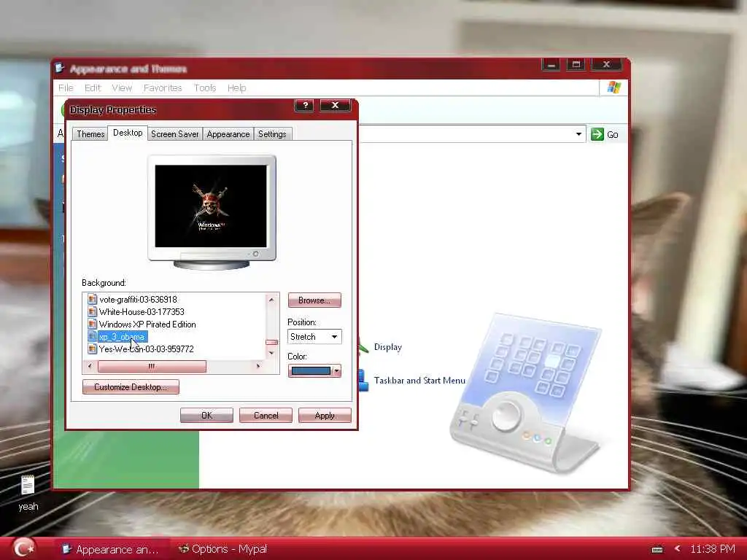Click the background list scroll down arrow
The image size is (747, 560).
pyautogui.click(x=271, y=353)
